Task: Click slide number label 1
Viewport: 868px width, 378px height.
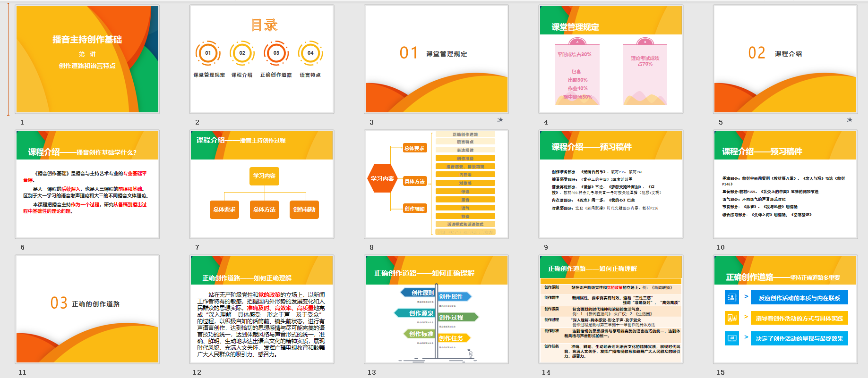Action: [x=22, y=122]
